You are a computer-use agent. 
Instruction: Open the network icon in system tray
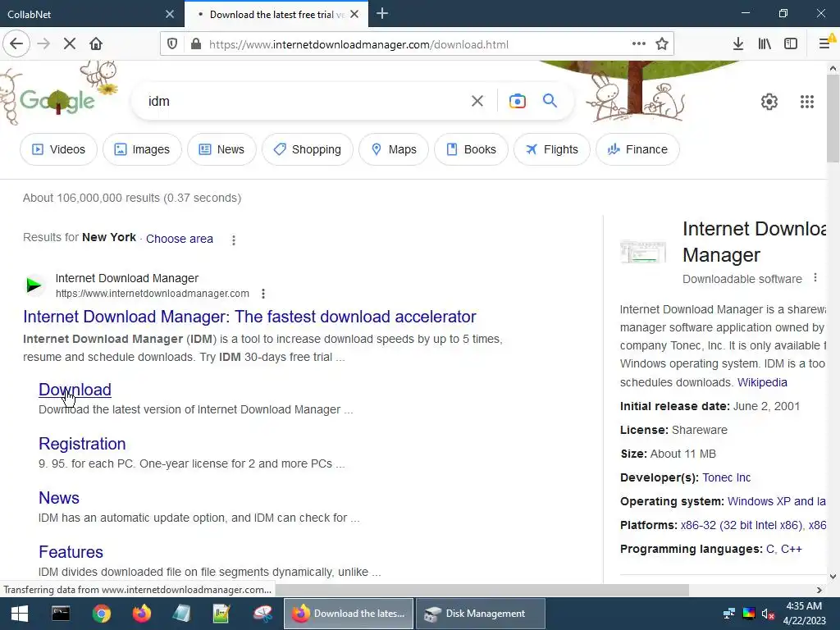729,614
